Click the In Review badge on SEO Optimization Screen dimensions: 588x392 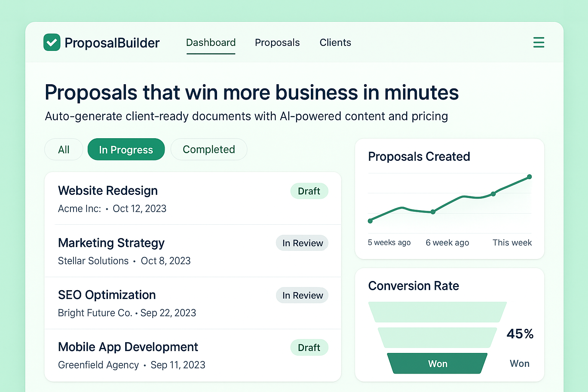coord(302,295)
